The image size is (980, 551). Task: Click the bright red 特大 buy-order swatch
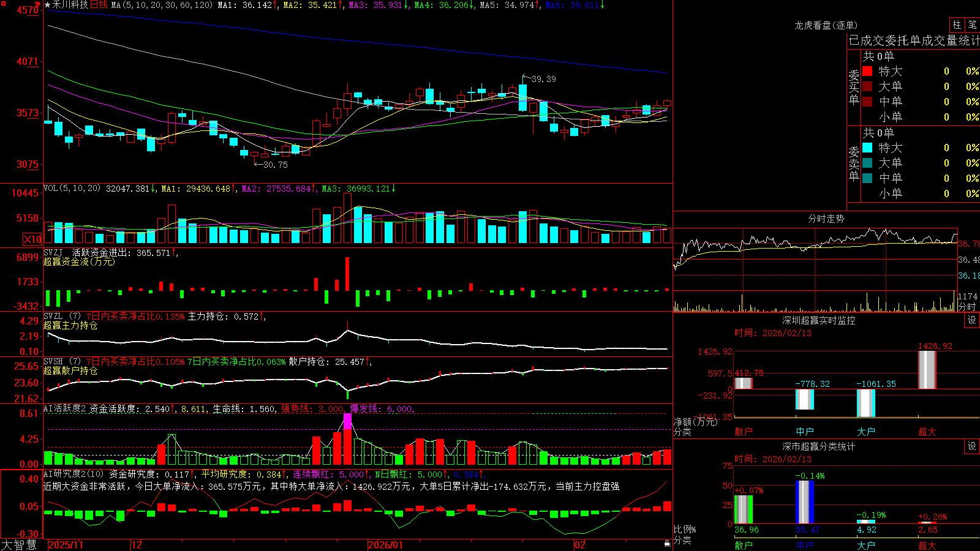(867, 71)
